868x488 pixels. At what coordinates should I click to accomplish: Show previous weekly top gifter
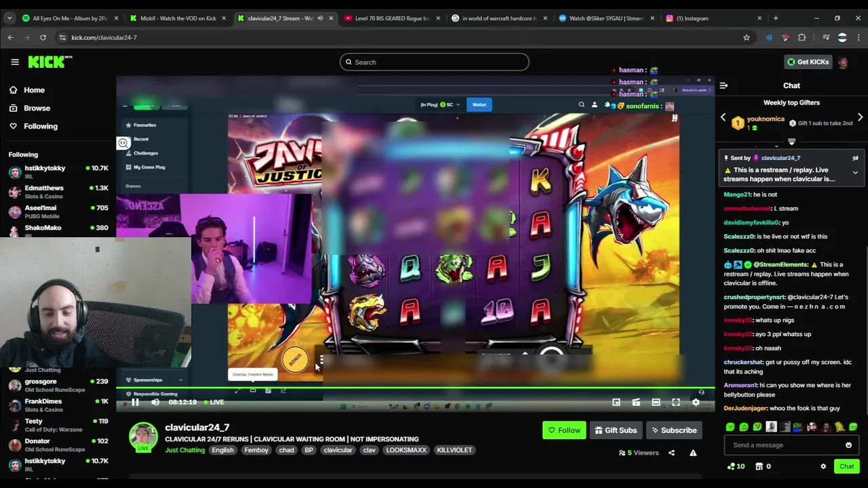coord(723,117)
